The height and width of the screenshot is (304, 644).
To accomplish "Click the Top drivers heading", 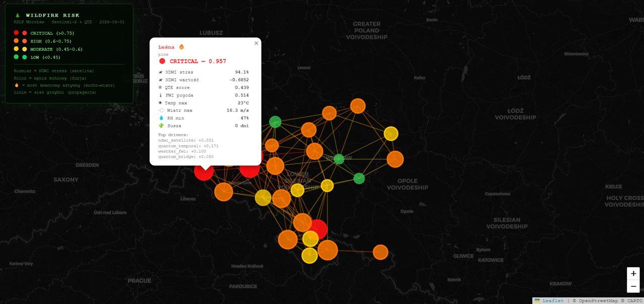I will [x=173, y=135].
